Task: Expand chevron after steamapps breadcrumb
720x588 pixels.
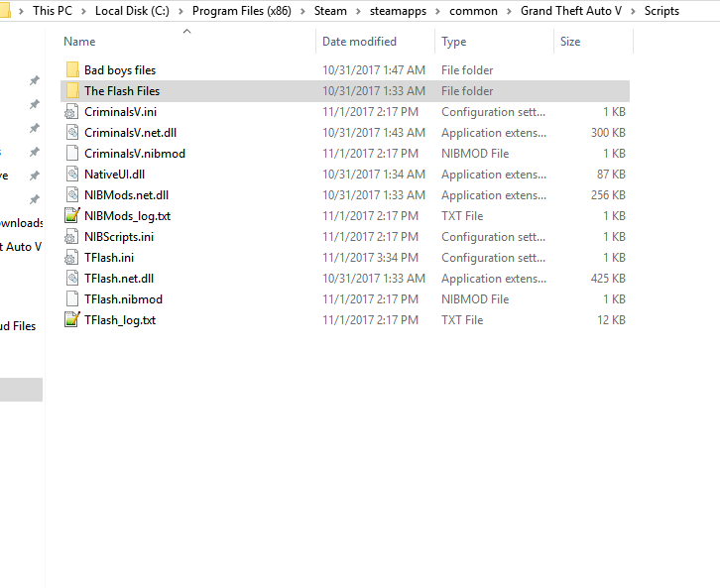Action: 437,11
